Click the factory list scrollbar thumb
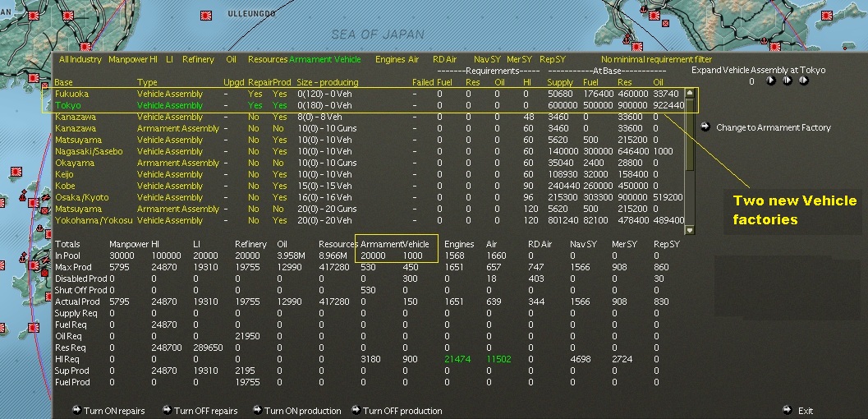The width and height of the screenshot is (868, 419). tap(690, 135)
